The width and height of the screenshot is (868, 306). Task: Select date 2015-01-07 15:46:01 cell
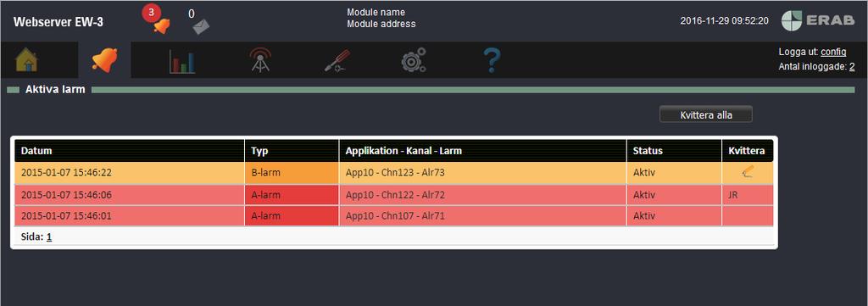130,216
